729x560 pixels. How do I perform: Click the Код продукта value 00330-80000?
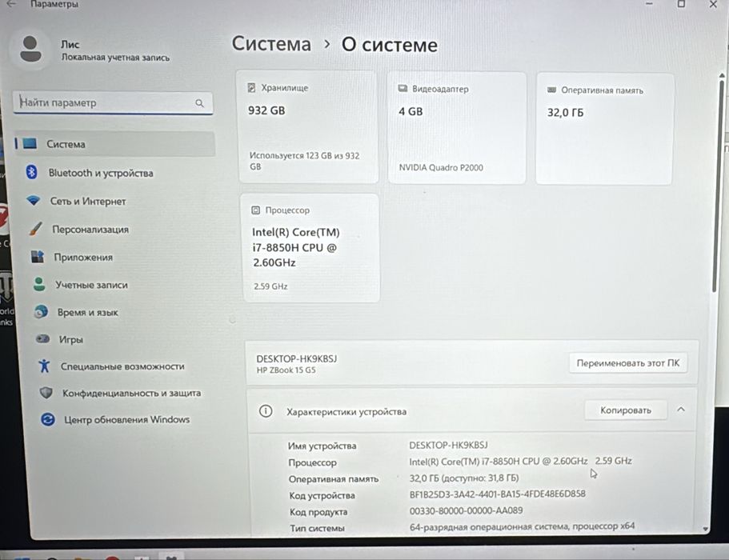(466, 510)
